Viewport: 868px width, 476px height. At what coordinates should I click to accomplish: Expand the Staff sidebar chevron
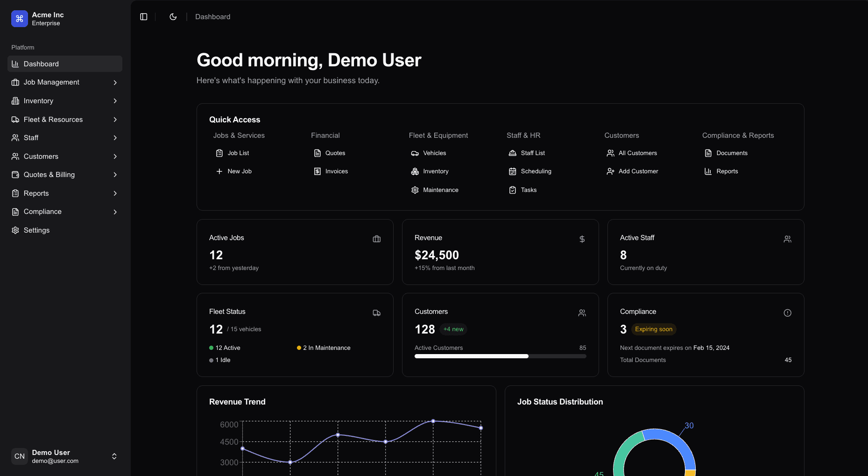tap(115, 138)
